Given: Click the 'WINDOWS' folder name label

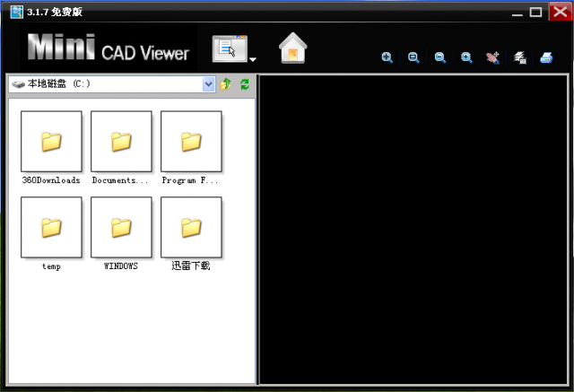Looking at the screenshot, I should [121, 266].
